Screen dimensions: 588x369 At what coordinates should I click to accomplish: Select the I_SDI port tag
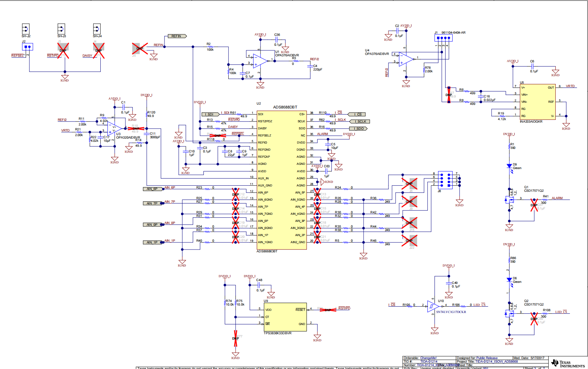(x=210, y=114)
